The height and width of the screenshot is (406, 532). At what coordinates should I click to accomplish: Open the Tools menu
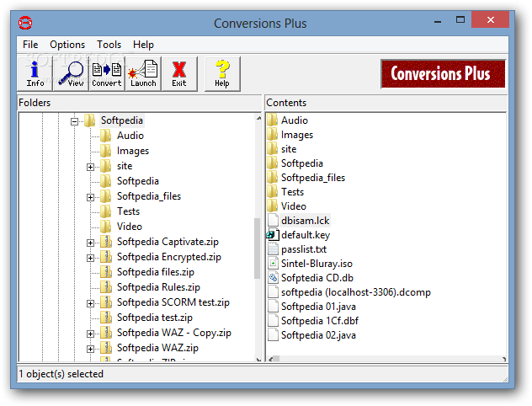109,45
